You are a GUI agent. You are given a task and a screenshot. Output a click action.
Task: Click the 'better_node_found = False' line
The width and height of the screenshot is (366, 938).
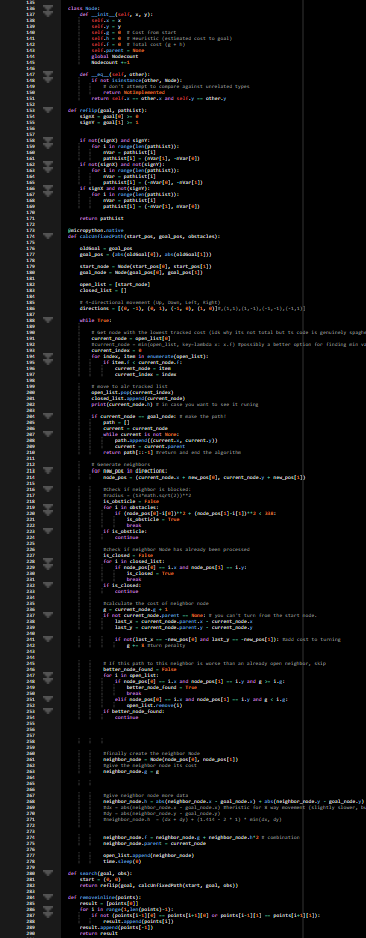coord(139,669)
